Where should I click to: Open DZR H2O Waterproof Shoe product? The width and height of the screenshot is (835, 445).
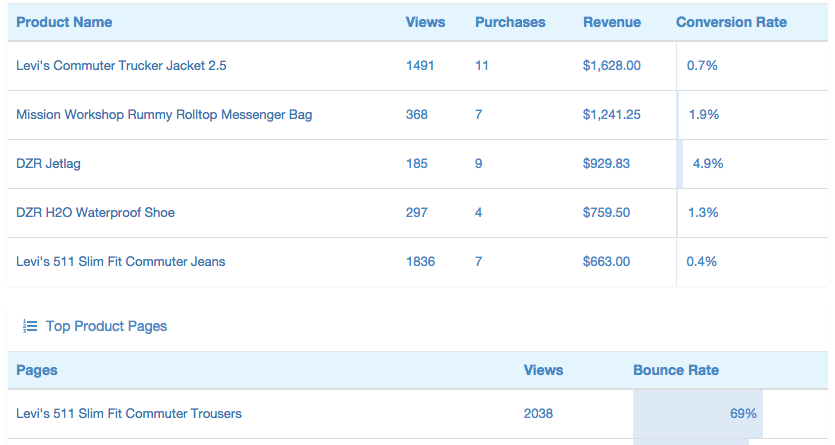tap(95, 212)
